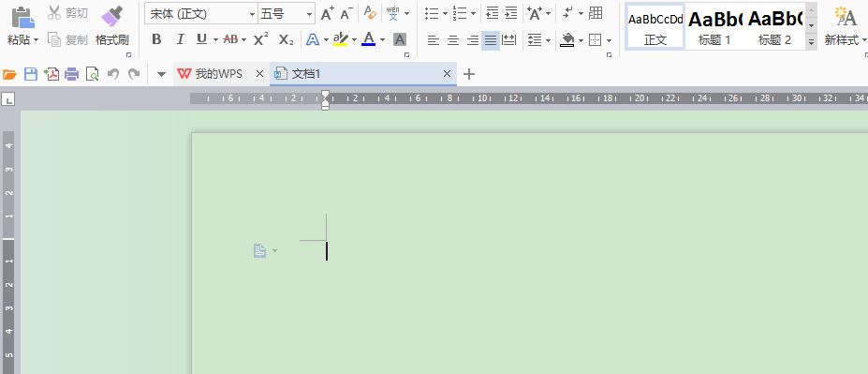Open the 新样式 new style button
The height and width of the screenshot is (374, 868).
(846, 26)
